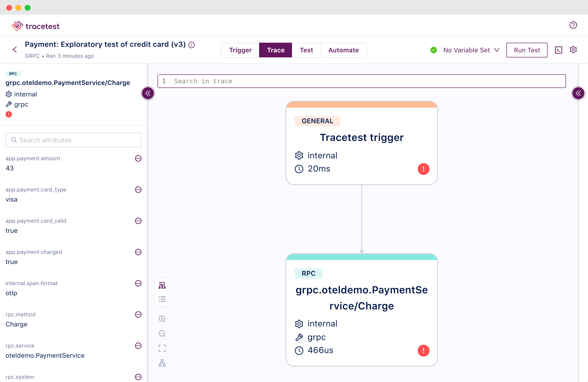Click the RPC badge on span card
This screenshot has width=588, height=382.
tap(308, 273)
